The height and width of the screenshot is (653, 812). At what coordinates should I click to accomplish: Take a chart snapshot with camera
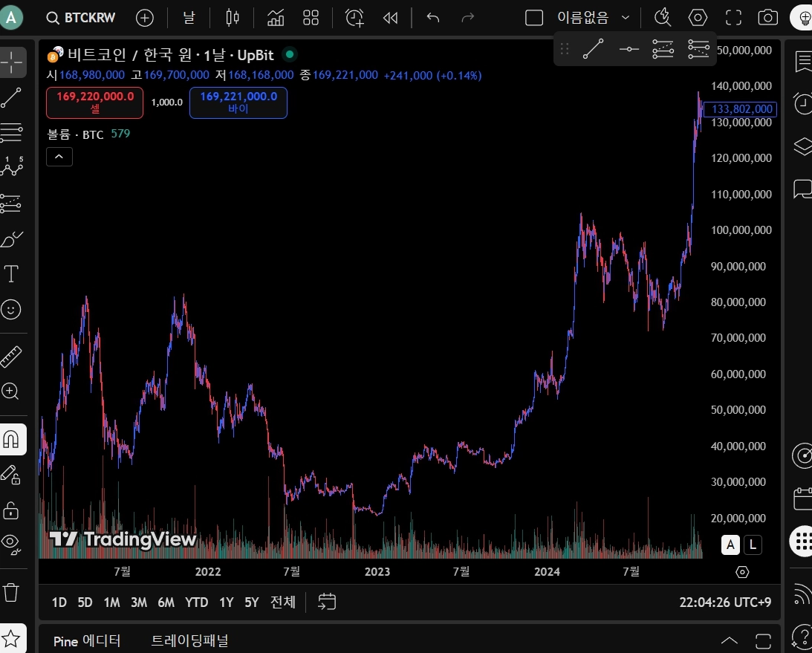pyautogui.click(x=768, y=18)
